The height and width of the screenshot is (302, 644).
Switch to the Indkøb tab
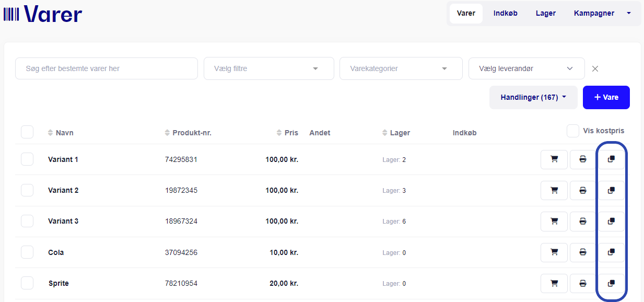(x=505, y=13)
